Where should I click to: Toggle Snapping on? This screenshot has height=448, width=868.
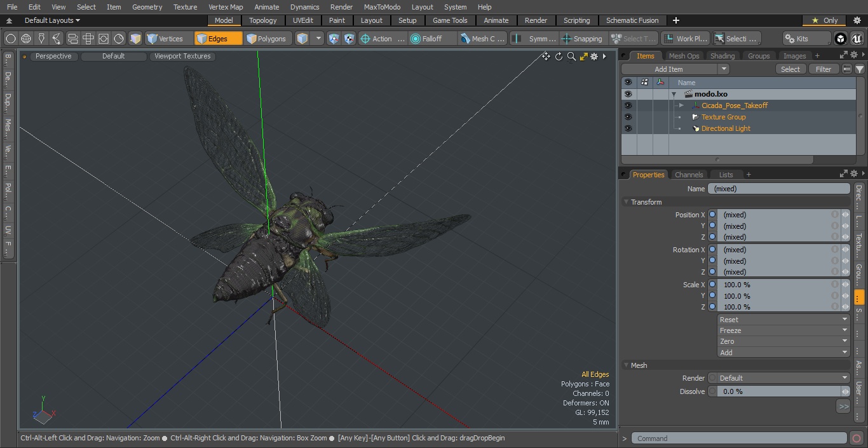[583, 39]
